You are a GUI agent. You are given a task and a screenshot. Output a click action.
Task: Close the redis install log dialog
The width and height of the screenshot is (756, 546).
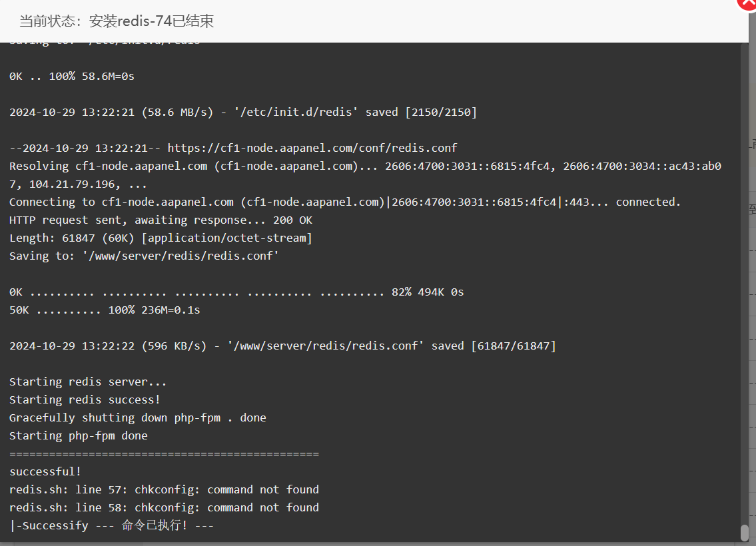point(748,4)
